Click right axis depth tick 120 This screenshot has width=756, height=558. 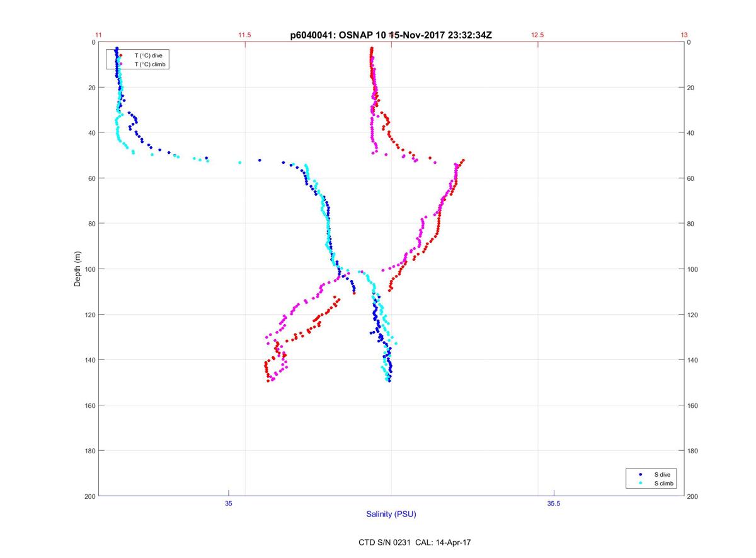[x=694, y=315]
